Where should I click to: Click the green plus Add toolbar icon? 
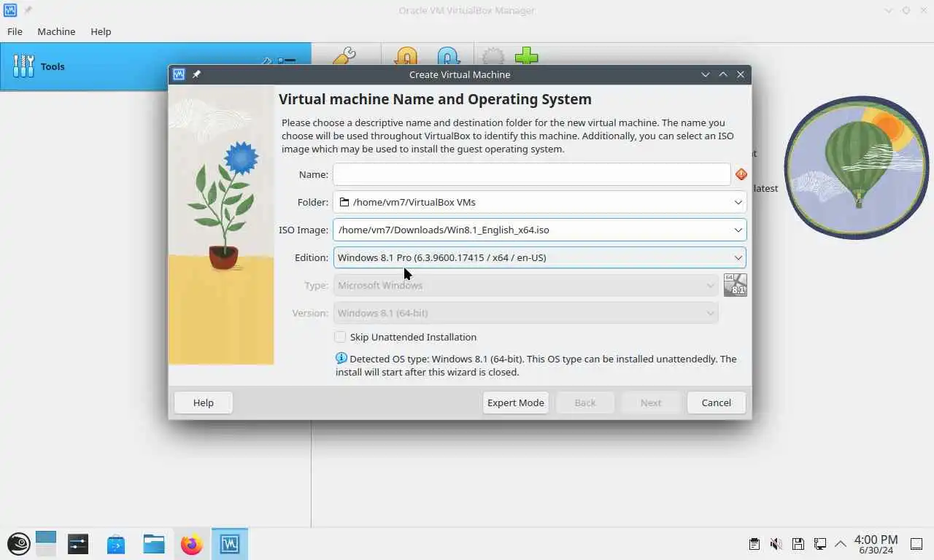tap(526, 56)
